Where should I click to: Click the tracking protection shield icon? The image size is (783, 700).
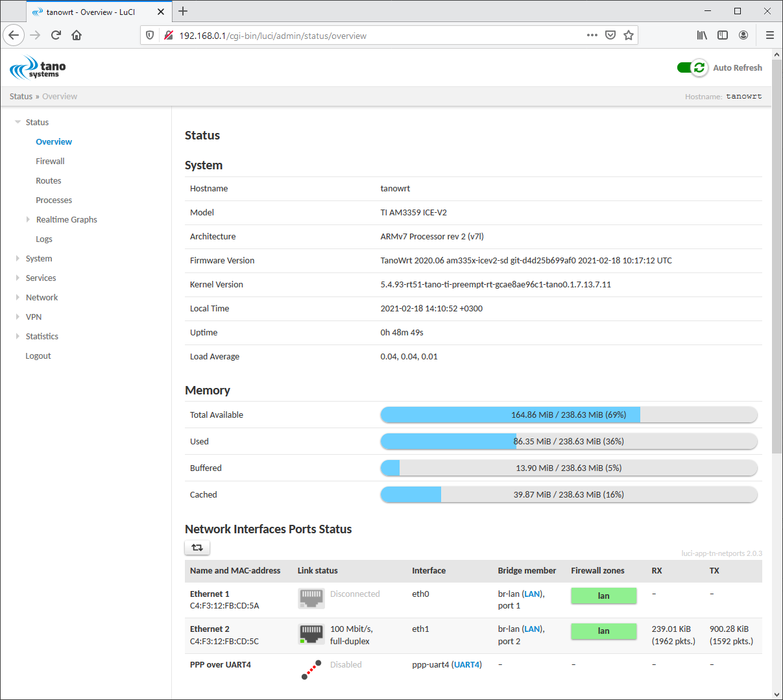(x=150, y=35)
